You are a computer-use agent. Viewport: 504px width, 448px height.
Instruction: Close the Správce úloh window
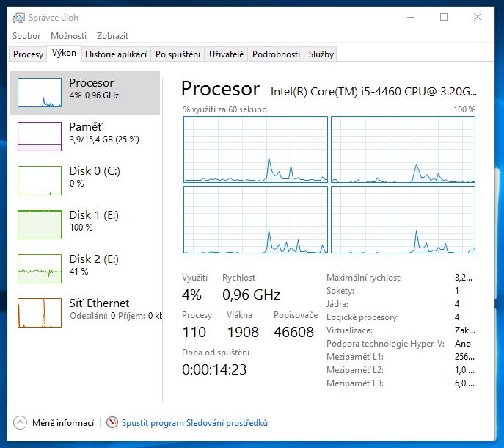pos(478,17)
